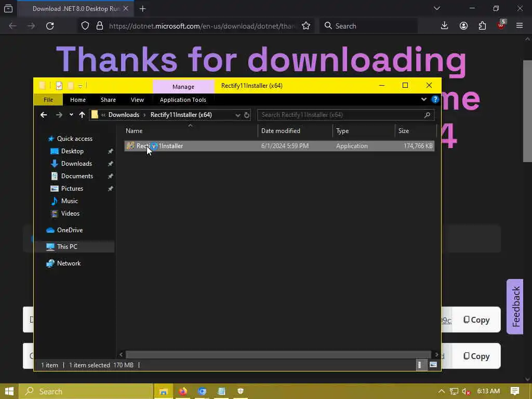This screenshot has width=532, height=399.
Task: Refresh the Explorer folder view
Action: (247, 115)
